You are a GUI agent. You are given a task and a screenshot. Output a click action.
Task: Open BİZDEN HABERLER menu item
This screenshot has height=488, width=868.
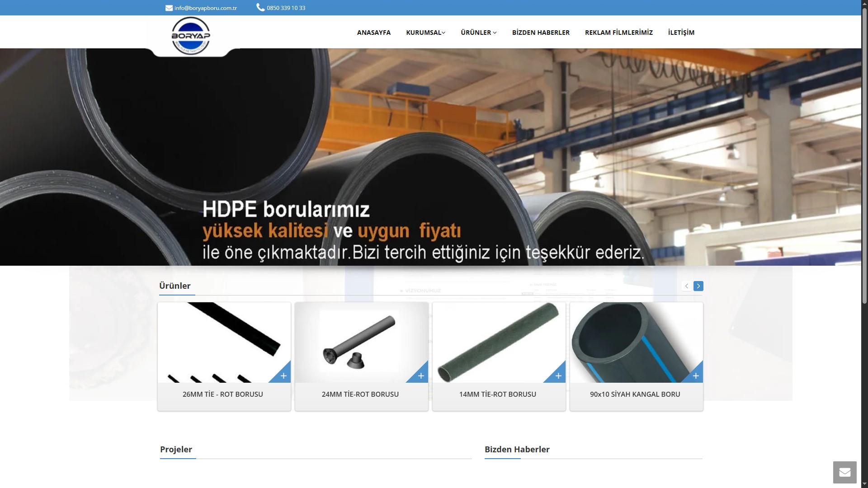[x=541, y=33]
